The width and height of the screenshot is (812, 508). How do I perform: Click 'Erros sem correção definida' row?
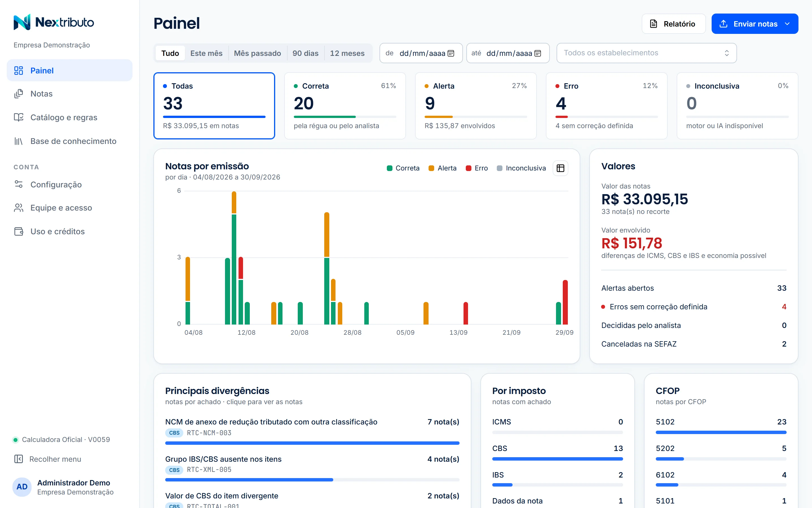click(x=694, y=307)
